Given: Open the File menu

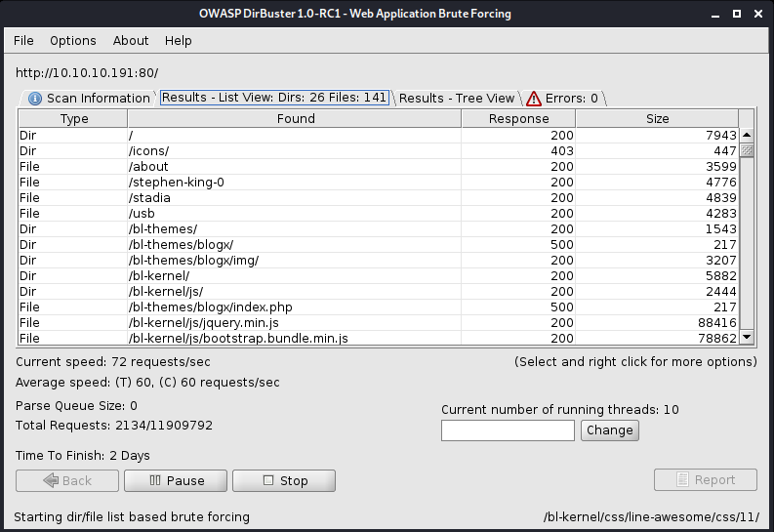Looking at the screenshot, I should (x=23, y=40).
